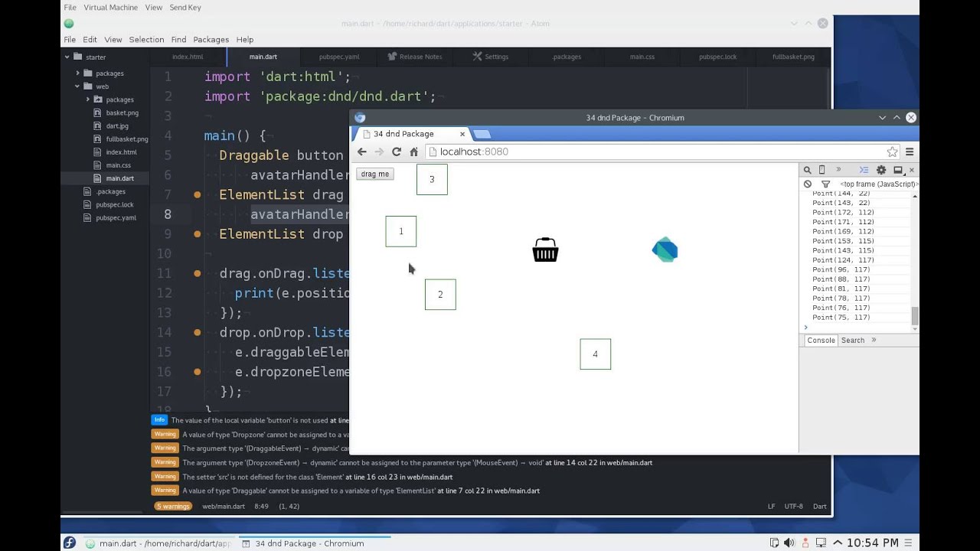Open DevTools search magnifier icon

[x=807, y=170]
